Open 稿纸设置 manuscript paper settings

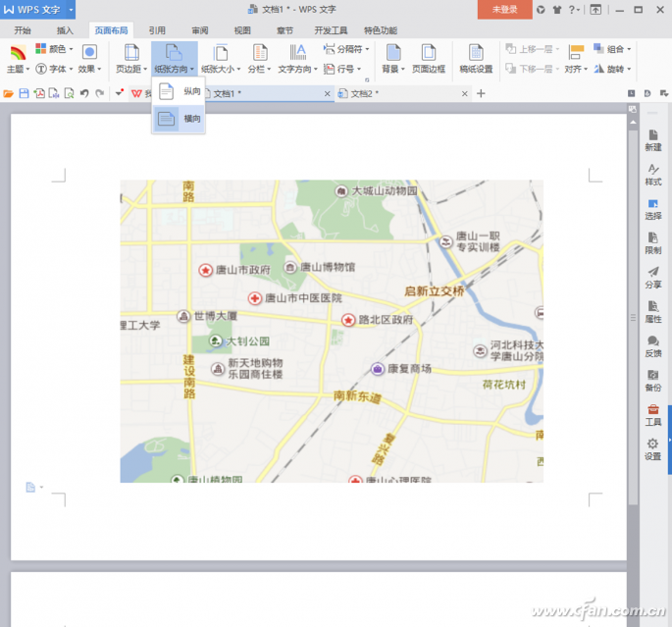click(476, 58)
